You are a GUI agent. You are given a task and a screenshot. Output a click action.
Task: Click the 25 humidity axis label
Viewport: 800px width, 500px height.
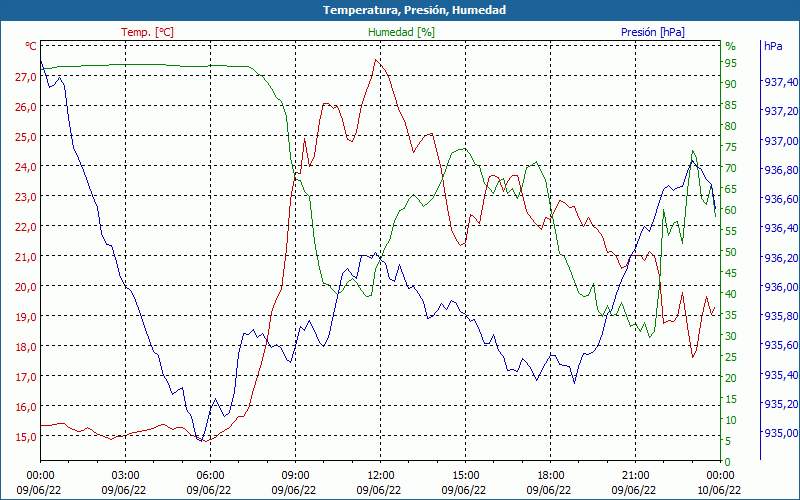[x=731, y=357]
